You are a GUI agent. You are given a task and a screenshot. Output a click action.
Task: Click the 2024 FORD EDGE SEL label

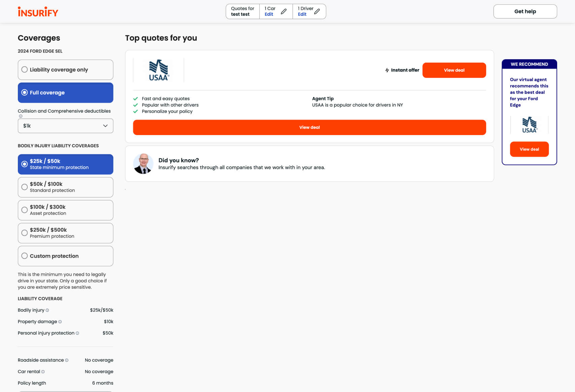tap(40, 51)
